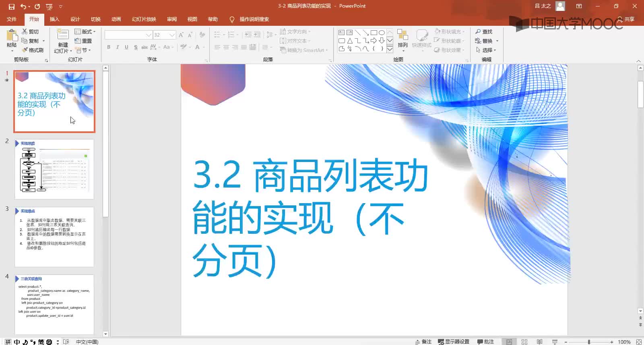This screenshot has height=345, width=644.
Task: Toggle Notes (备注) pane
Action: tap(423, 342)
